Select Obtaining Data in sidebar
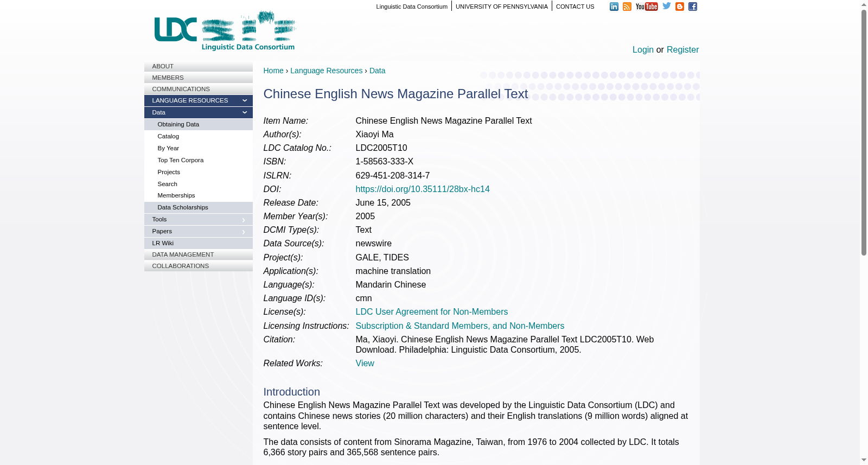Viewport: 868px width, 465px height. 199,124
